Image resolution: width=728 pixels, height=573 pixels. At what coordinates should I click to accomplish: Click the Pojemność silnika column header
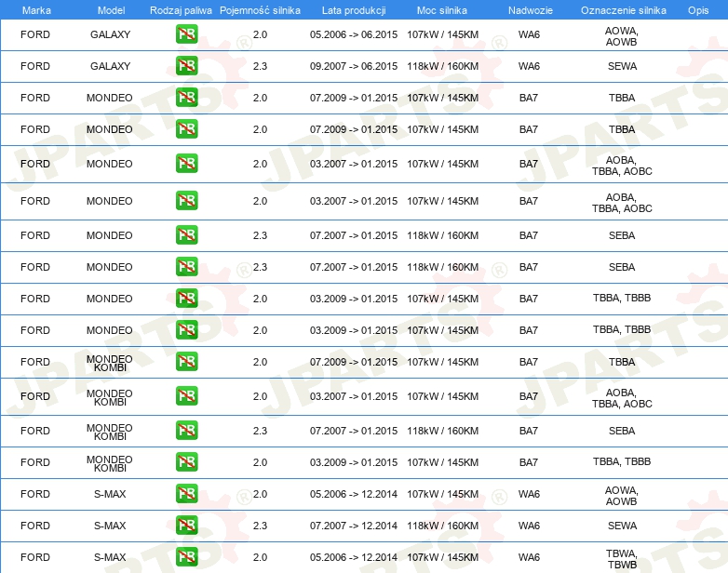pyautogui.click(x=260, y=10)
